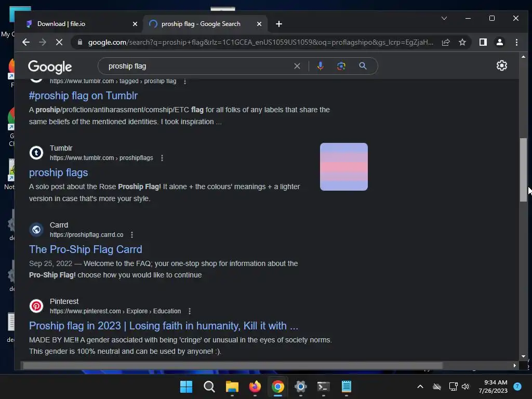Go back to previous page in Chrome
The image size is (532, 399).
click(x=26, y=42)
